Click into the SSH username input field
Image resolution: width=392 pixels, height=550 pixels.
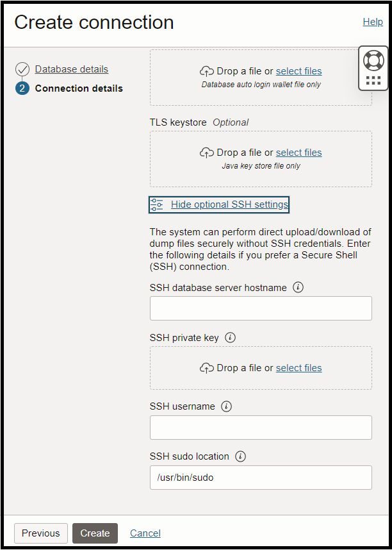coord(261,428)
